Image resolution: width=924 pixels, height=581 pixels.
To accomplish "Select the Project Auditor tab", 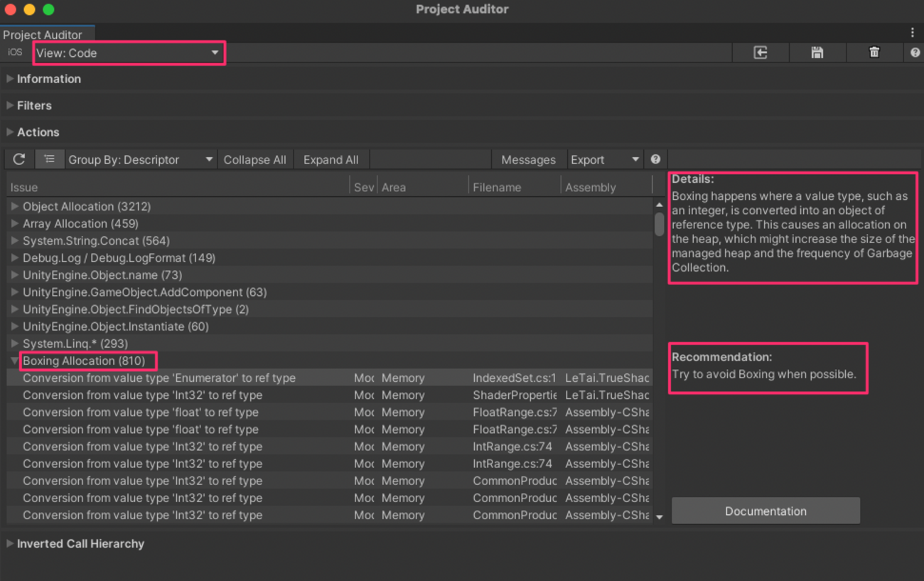I will coord(43,34).
